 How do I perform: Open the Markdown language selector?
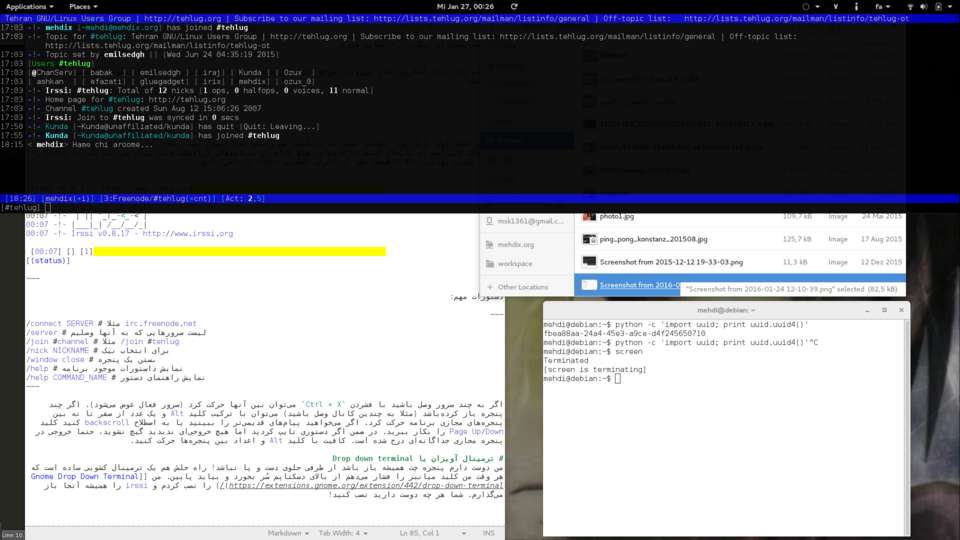pyautogui.click(x=287, y=533)
